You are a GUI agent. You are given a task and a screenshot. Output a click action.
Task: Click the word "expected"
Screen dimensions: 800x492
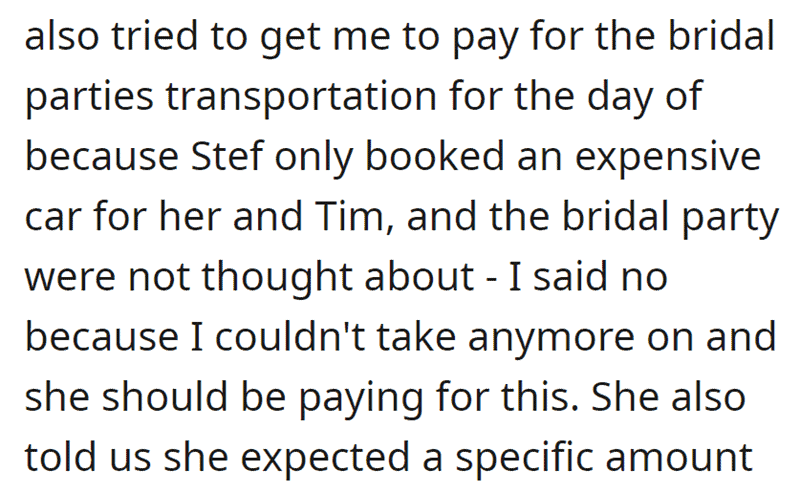pyautogui.click(x=325, y=458)
